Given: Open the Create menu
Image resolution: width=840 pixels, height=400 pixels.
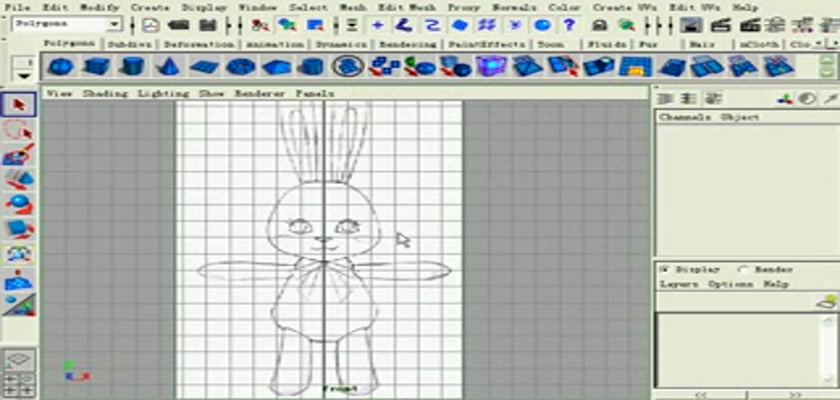Looking at the screenshot, I should pyautogui.click(x=150, y=7).
